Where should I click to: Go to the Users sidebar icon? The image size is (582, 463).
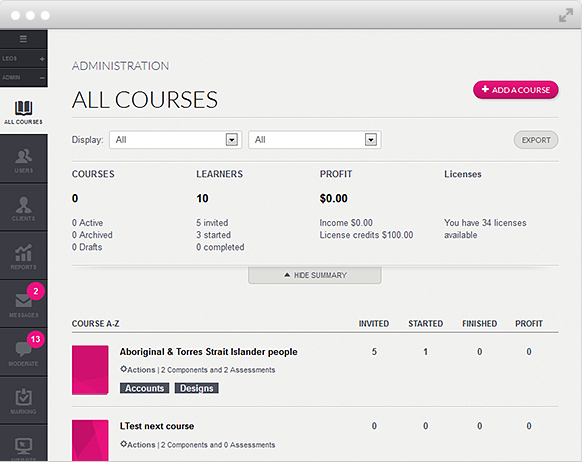pos(23,156)
